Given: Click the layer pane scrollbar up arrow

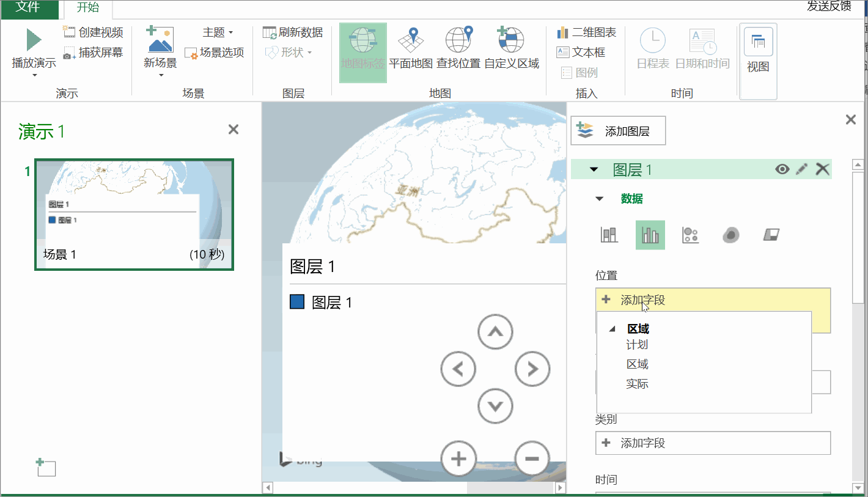Looking at the screenshot, I should pos(858,165).
